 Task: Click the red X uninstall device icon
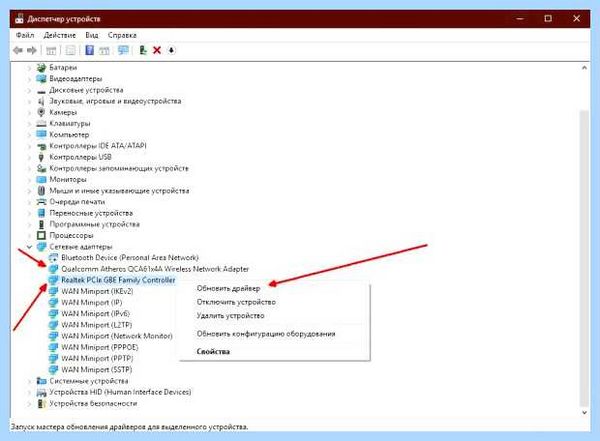point(157,50)
